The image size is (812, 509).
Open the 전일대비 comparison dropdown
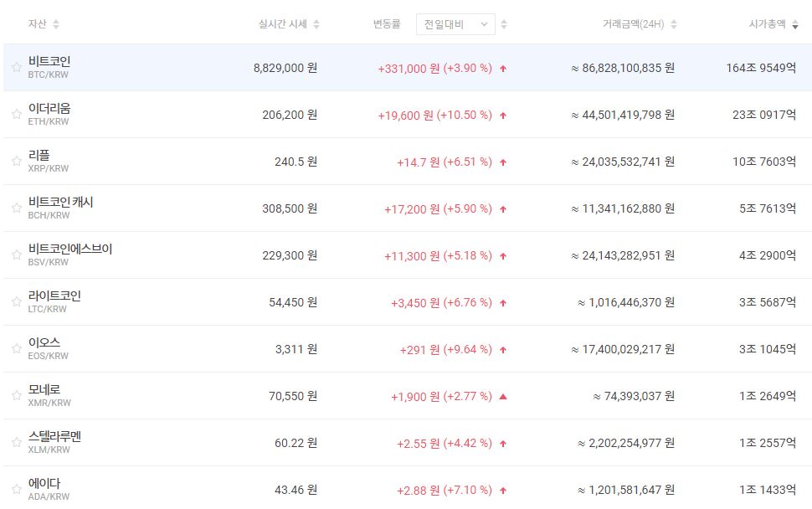pos(455,24)
